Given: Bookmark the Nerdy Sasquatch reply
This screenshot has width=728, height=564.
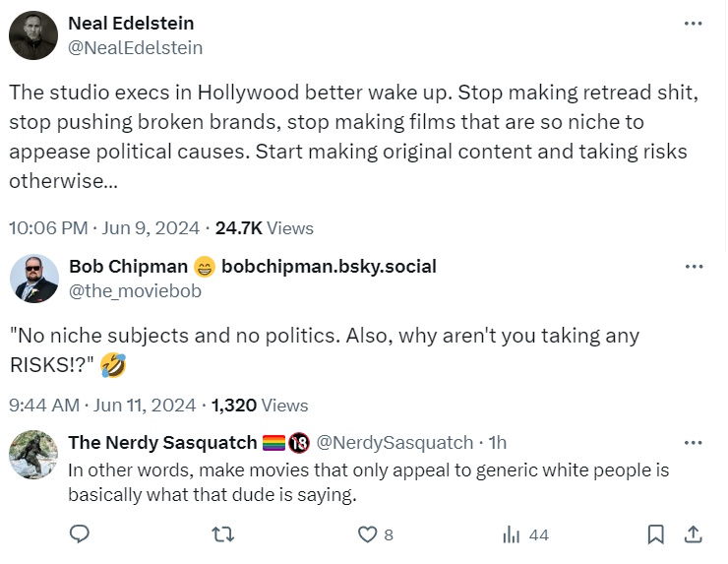Looking at the screenshot, I should point(656,534).
